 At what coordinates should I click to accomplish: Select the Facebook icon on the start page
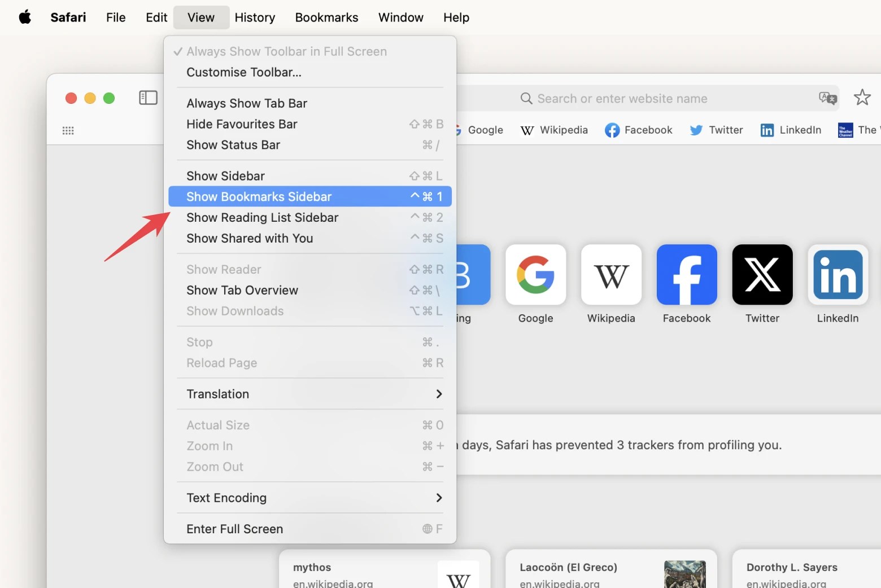pos(686,275)
